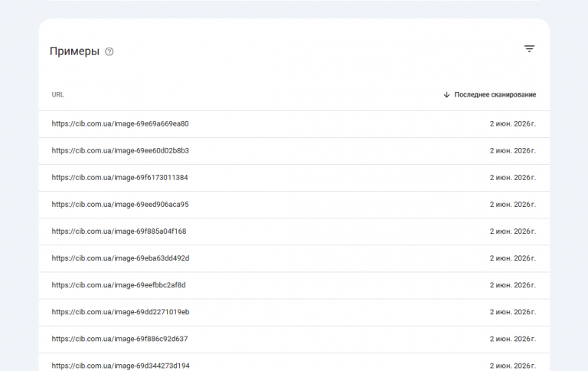Click scan date in image-69eed906aca95 row
This screenshot has width=588, height=371.
(513, 205)
